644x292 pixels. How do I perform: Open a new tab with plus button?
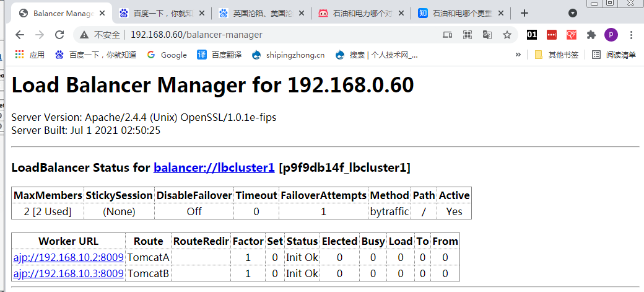pyautogui.click(x=524, y=12)
